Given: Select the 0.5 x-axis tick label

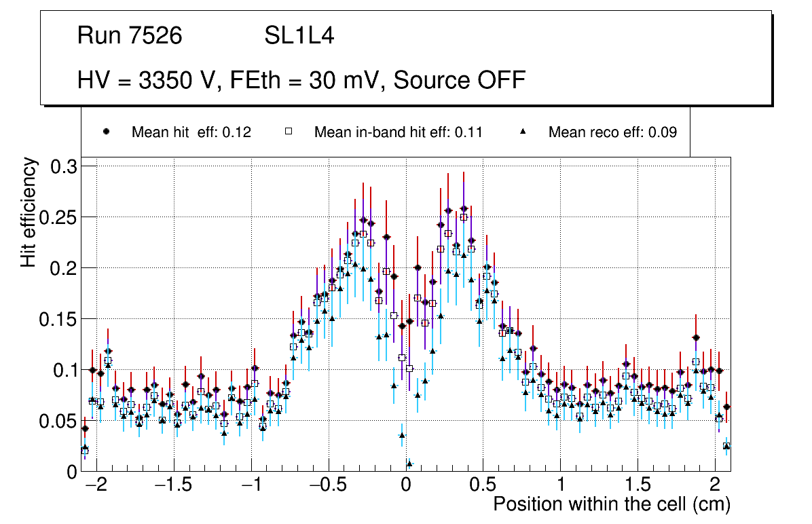Looking at the screenshot, I should (x=483, y=486).
